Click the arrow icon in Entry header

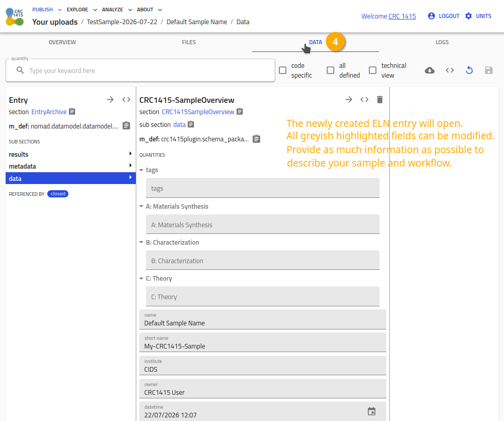click(110, 100)
